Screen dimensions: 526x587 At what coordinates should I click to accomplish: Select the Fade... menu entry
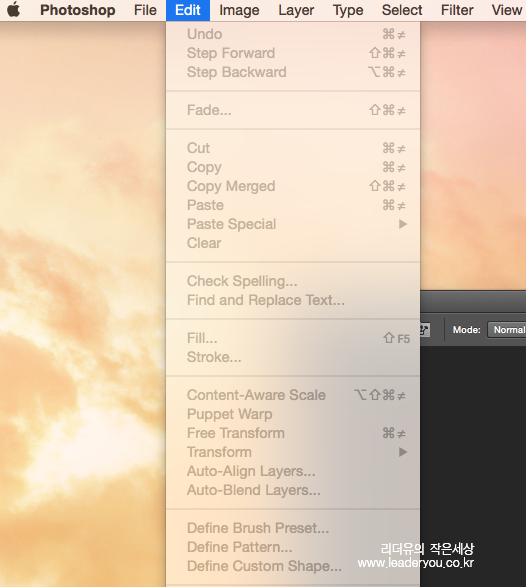pyautogui.click(x=293, y=110)
